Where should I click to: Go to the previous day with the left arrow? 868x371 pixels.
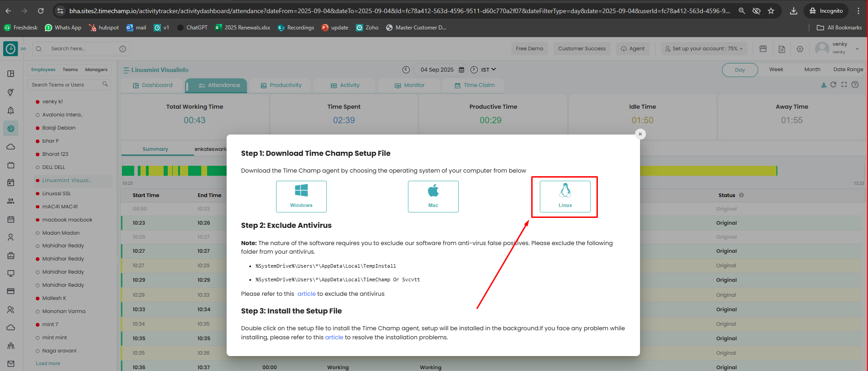click(x=406, y=70)
